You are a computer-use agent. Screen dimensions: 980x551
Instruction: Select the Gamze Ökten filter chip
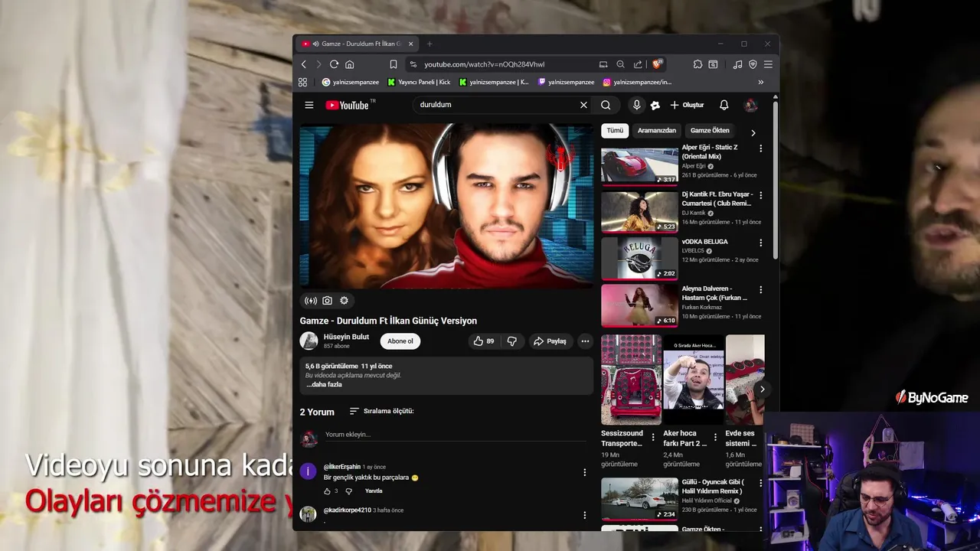pos(710,131)
